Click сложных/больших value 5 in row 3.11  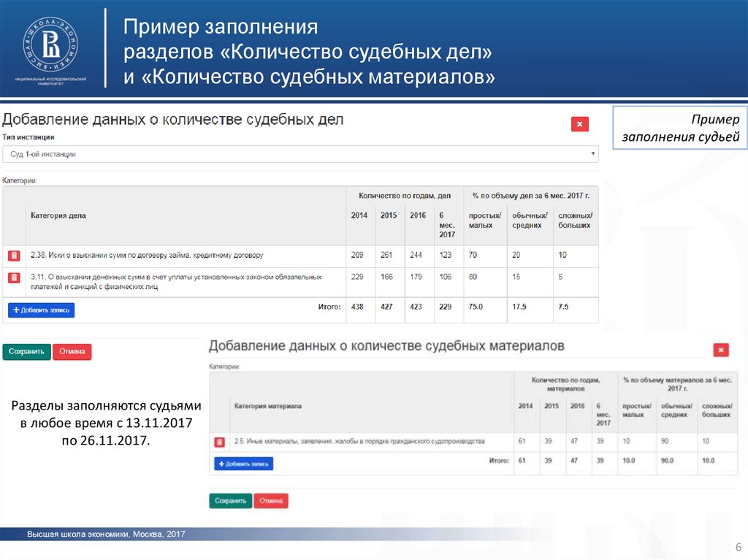(560, 277)
